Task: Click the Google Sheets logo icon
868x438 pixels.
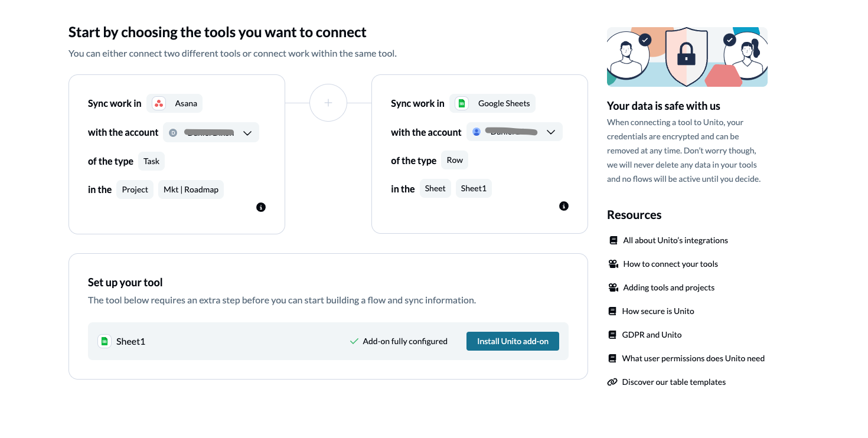Action: 462,103
